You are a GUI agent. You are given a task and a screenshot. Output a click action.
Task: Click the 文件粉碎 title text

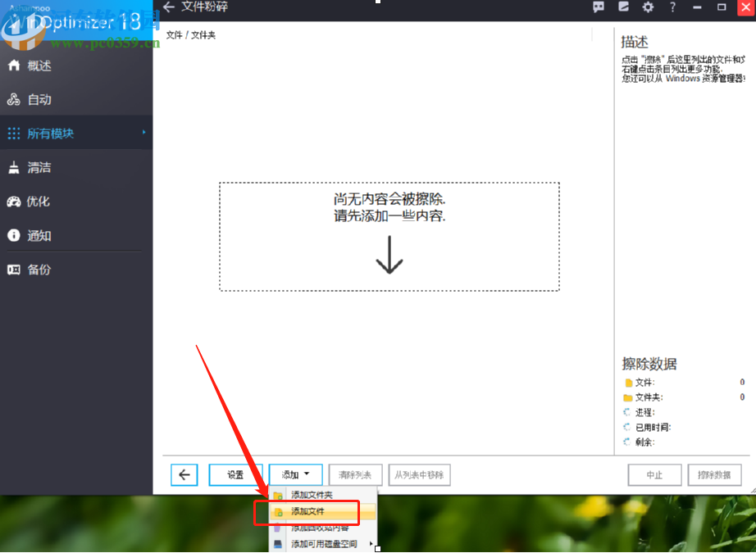point(204,7)
